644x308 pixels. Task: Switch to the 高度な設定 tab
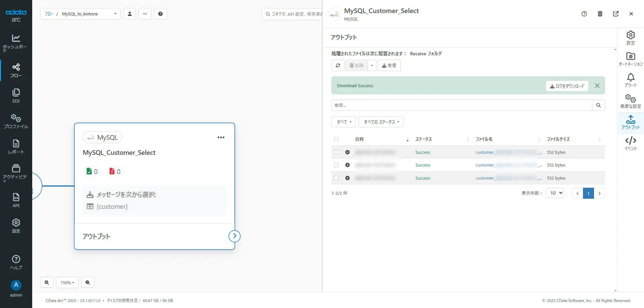coord(631,101)
